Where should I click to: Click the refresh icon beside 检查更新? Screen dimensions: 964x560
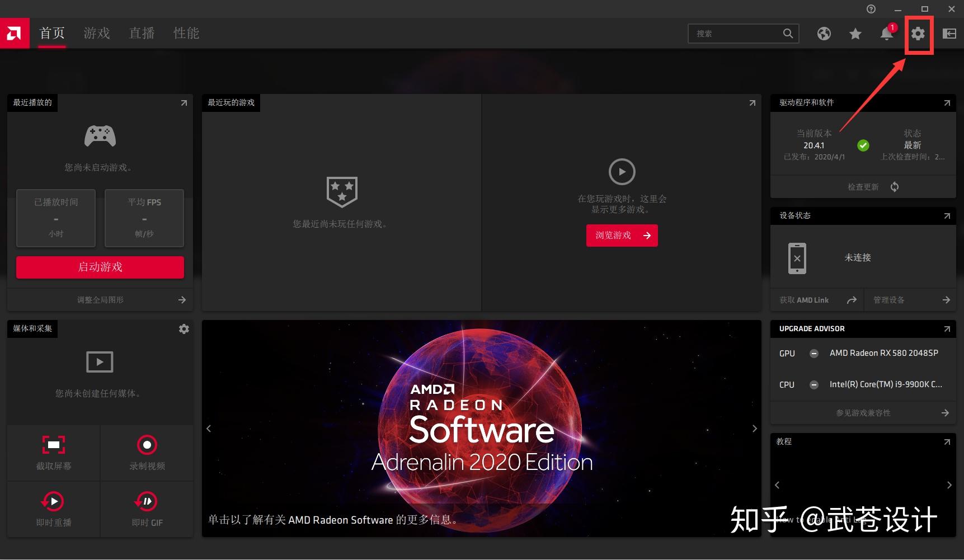(x=894, y=186)
